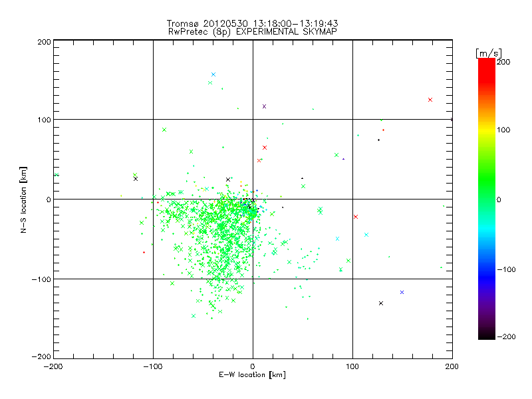
Task: Select the isolated red X marker near top-right corner
Action: pyautogui.click(x=430, y=100)
